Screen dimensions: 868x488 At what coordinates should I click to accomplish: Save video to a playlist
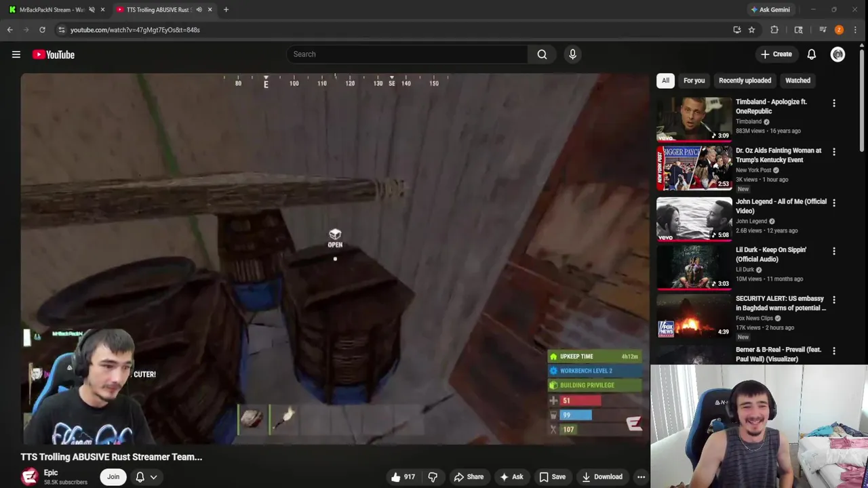click(x=553, y=477)
